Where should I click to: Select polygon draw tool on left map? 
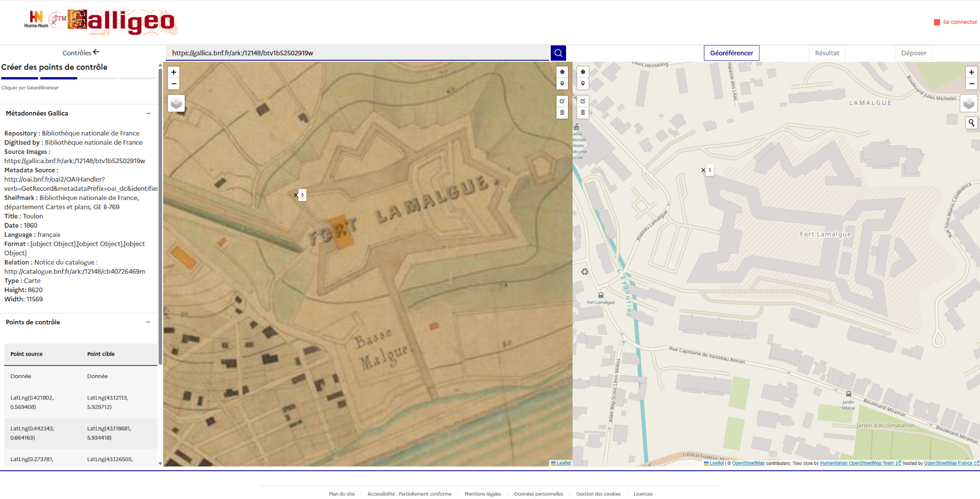[x=562, y=72]
